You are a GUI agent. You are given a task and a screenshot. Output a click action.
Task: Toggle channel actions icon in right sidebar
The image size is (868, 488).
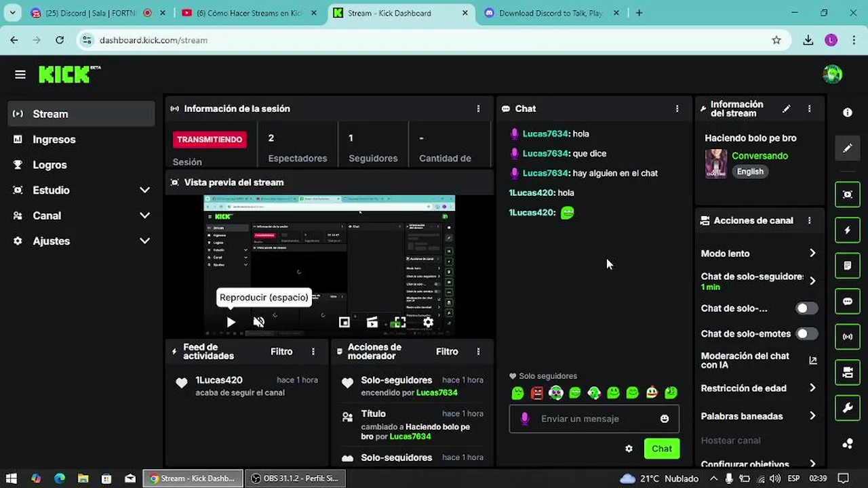(x=848, y=372)
